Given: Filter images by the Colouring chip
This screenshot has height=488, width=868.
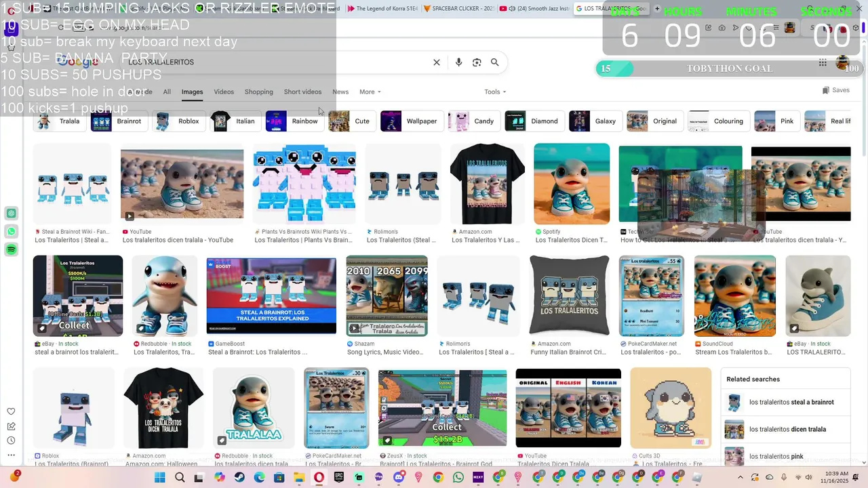Looking at the screenshot, I should [x=718, y=121].
